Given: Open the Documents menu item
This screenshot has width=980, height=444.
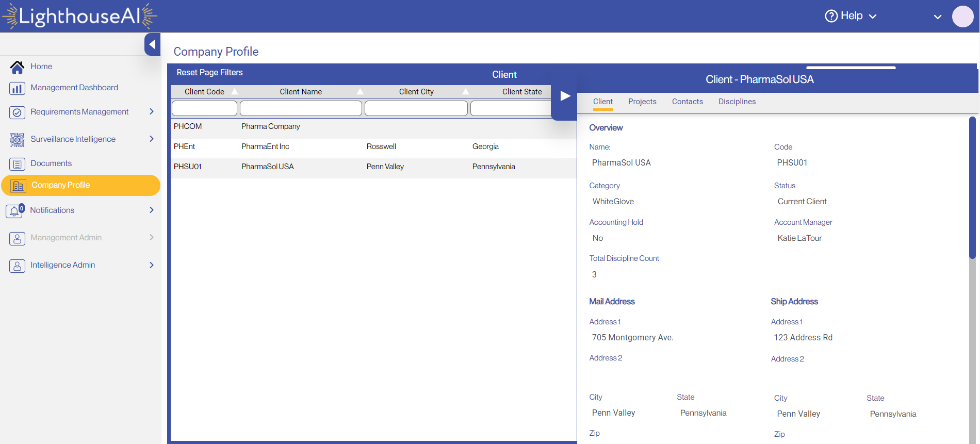Looking at the screenshot, I should point(51,163).
